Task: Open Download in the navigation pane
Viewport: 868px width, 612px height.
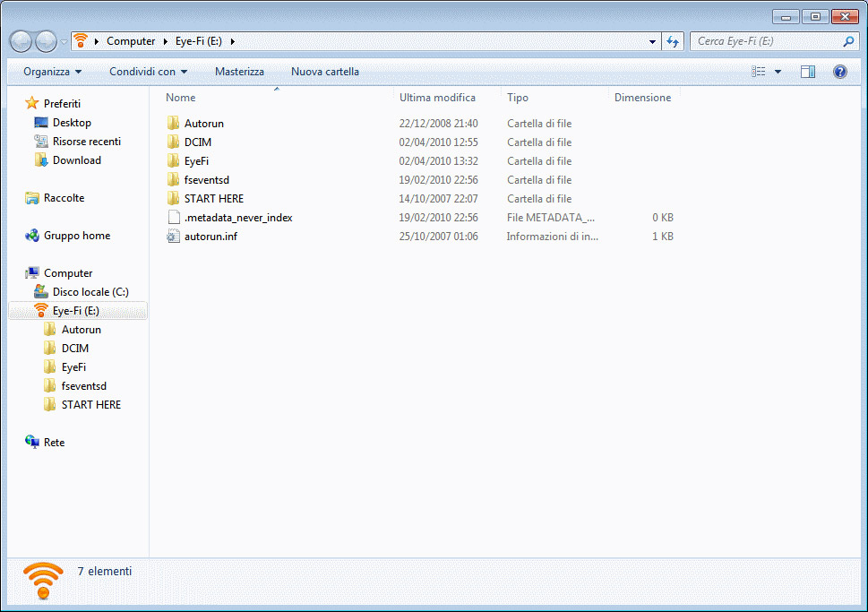Action: click(x=77, y=160)
